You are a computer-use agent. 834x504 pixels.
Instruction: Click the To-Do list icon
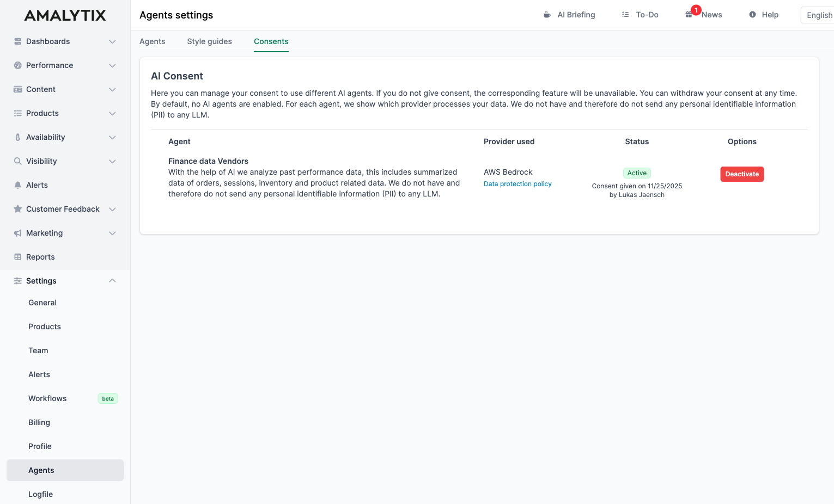pos(625,15)
